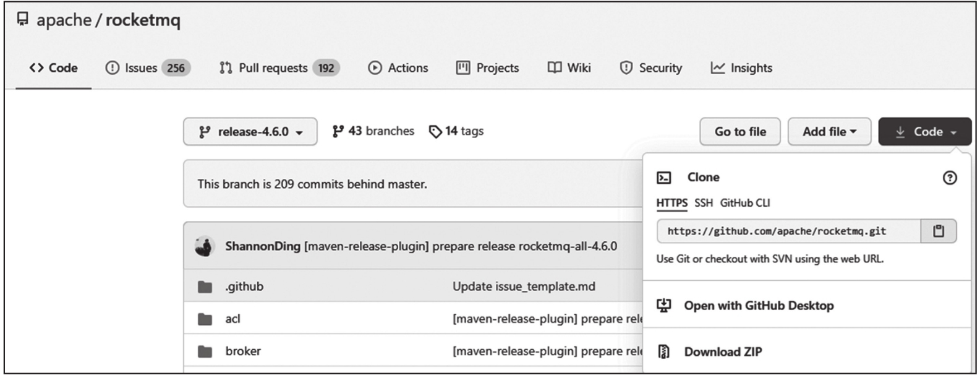Click the repository book icon beside apache
This screenshot has height=375, width=980.
tap(23, 20)
